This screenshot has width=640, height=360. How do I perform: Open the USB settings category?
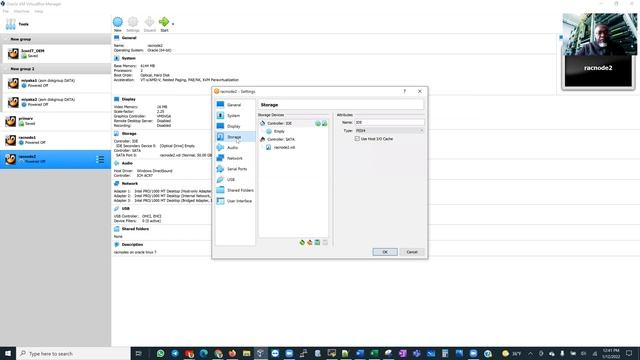pos(235,179)
